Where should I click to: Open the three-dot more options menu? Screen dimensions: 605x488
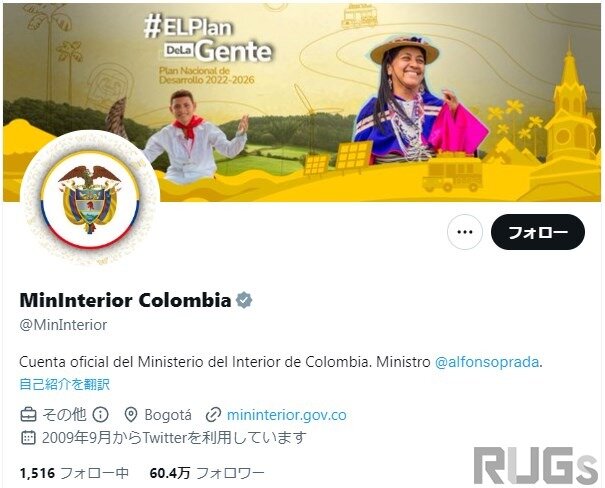[465, 232]
